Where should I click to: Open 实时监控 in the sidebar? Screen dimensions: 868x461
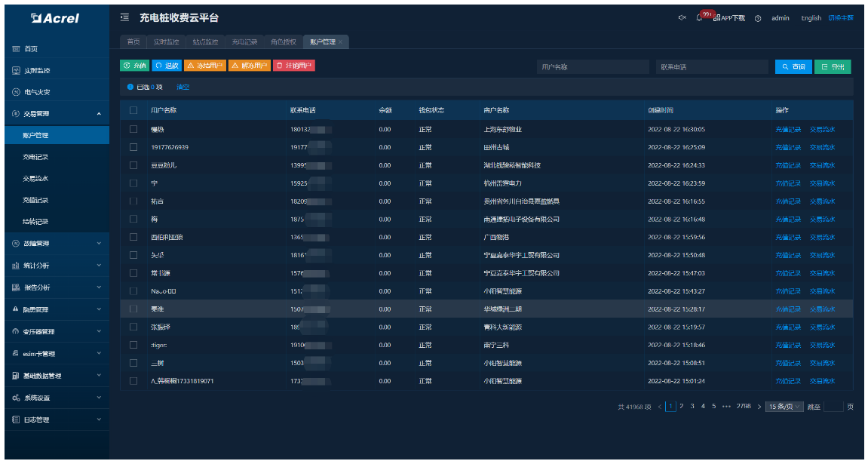36,70
